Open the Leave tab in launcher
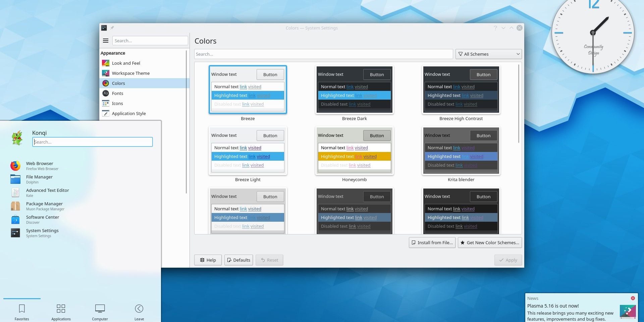The image size is (644, 322). (139, 312)
